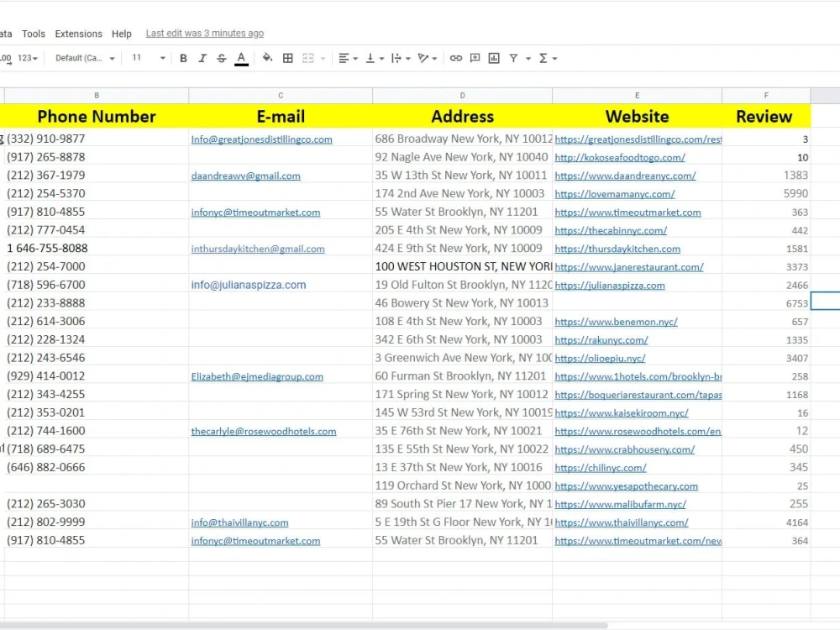Open 'Last edit was 3 minutes ago' history
Image resolution: width=840 pixels, height=630 pixels.
point(205,34)
